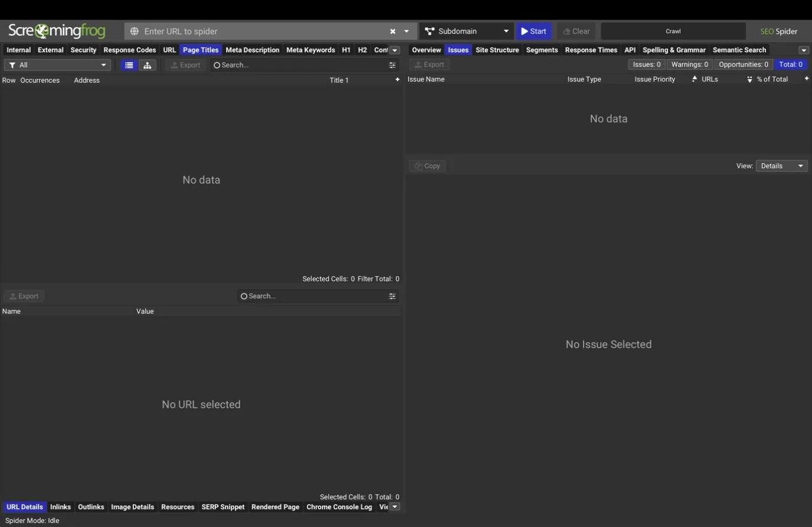Open search filter options in main table
This screenshot has height=527, width=812.
pos(392,65)
